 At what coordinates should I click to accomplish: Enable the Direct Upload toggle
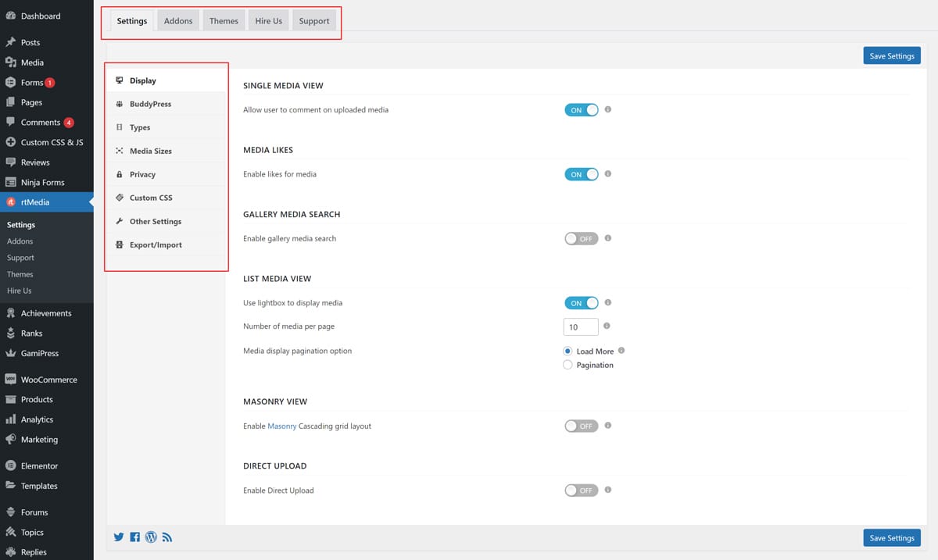click(581, 490)
